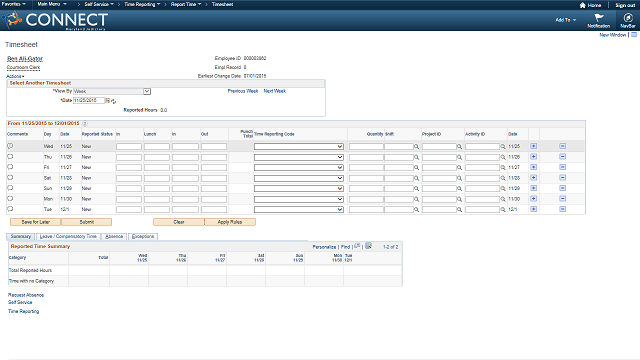Click Lunch field for Tue 12/1

coord(157,209)
